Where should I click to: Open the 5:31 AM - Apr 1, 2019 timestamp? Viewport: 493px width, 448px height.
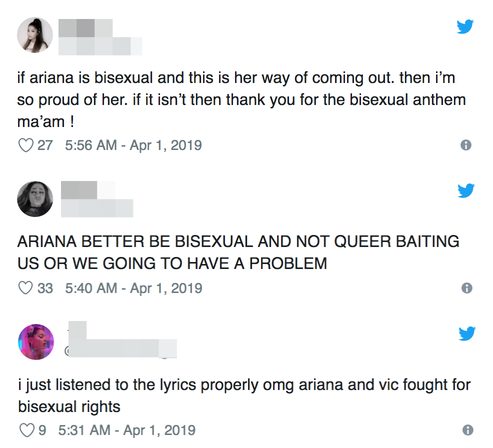[126, 430]
